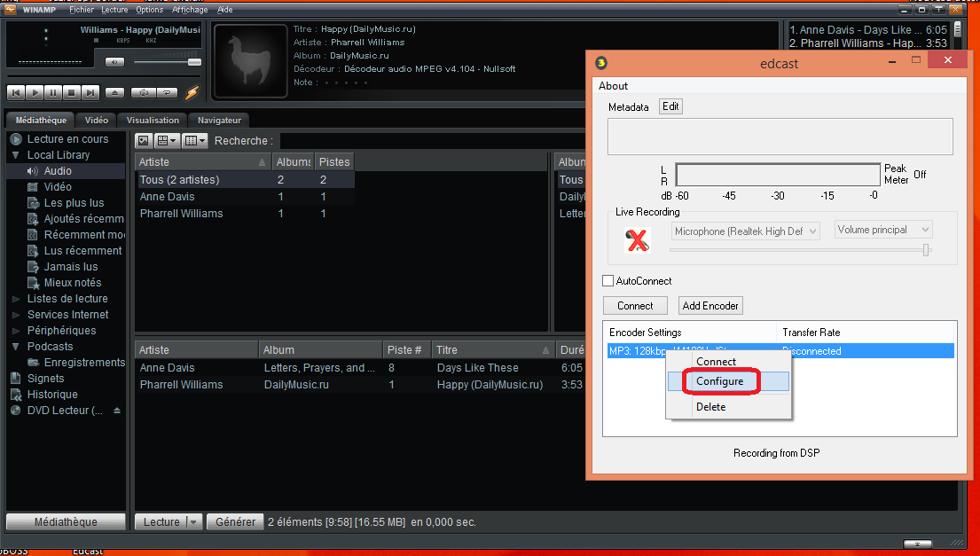Viewport: 980px width, 556px height.
Task: Toggle live recording with the crossed-out microphone icon
Action: tap(637, 240)
